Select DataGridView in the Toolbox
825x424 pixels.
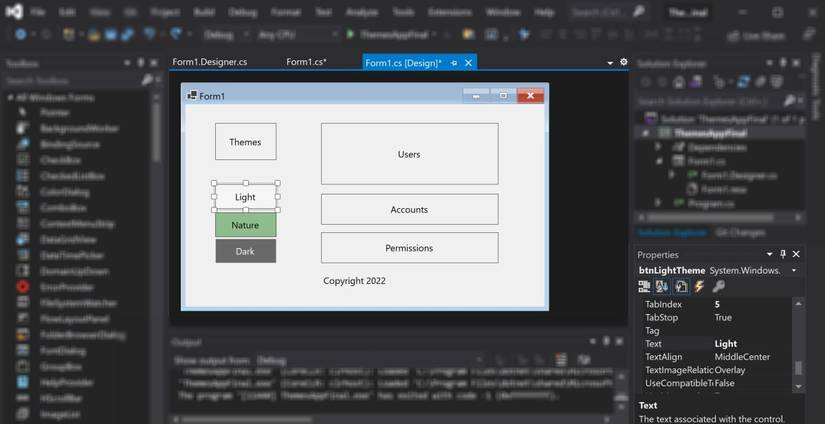click(68, 239)
